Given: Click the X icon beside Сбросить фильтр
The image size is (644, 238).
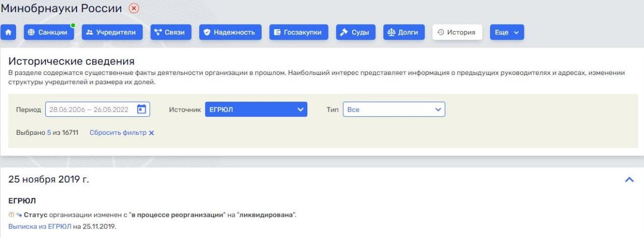Looking at the screenshot, I should click(x=151, y=133).
